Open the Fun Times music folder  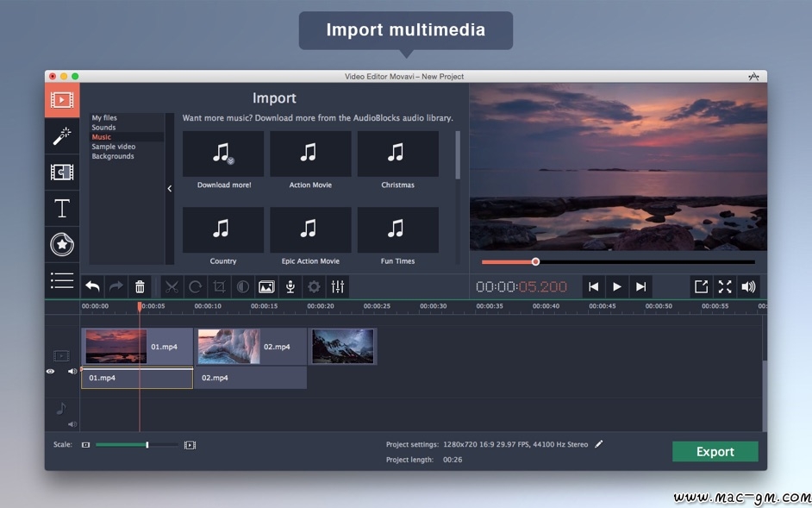[397, 230]
